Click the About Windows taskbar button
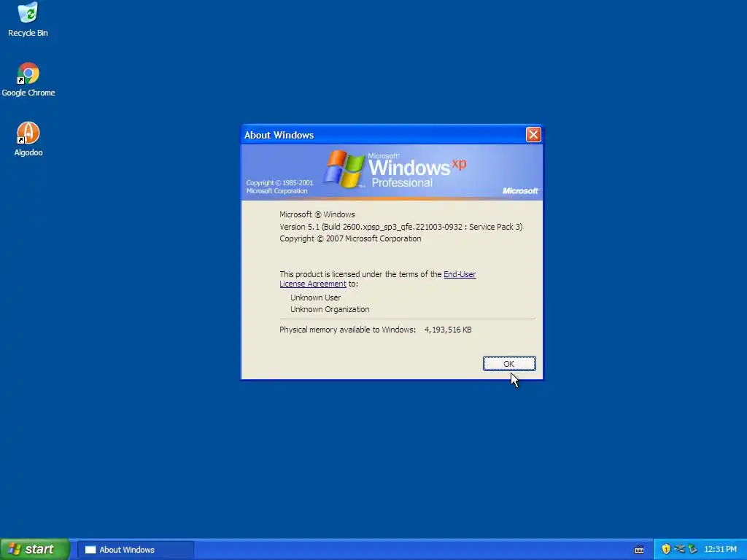This screenshot has width=747, height=560. click(135, 550)
